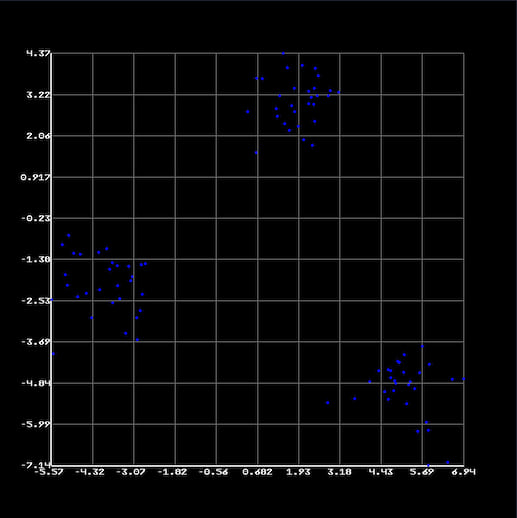The height and width of the screenshot is (518, 517).
Task: Select the 5.69 x-axis tick label
Action: [422, 472]
